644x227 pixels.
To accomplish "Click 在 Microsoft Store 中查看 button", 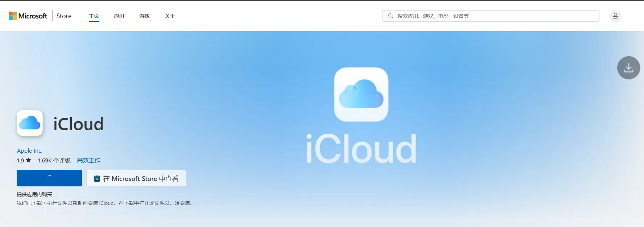I will click(136, 178).
